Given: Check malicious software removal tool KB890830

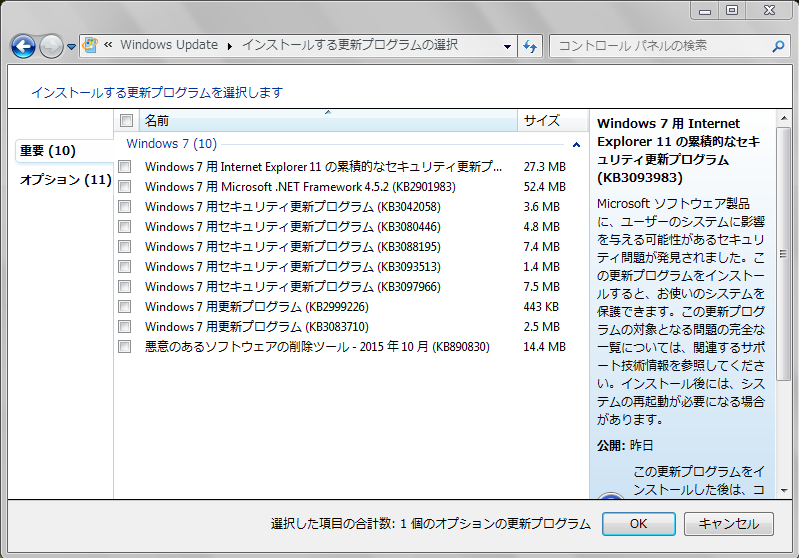Looking at the screenshot, I should pos(124,347).
